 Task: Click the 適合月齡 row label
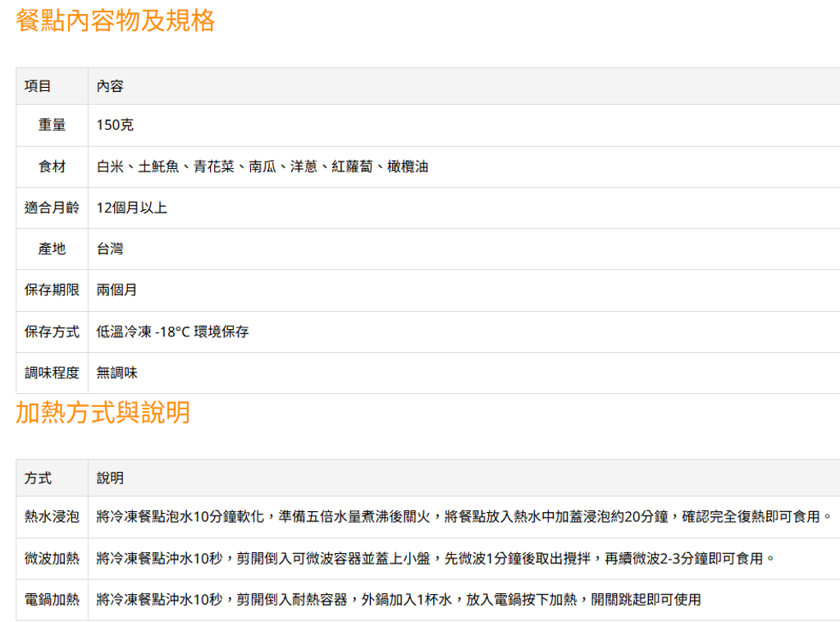pos(51,208)
